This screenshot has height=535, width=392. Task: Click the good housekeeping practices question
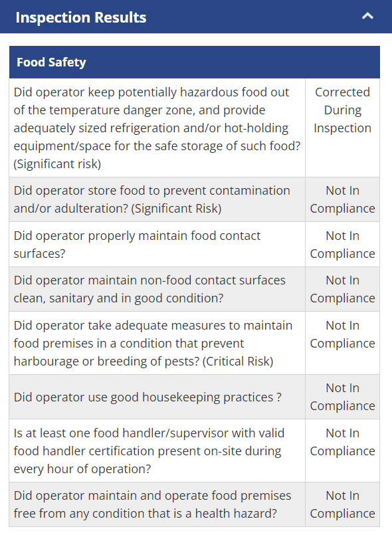point(147,397)
